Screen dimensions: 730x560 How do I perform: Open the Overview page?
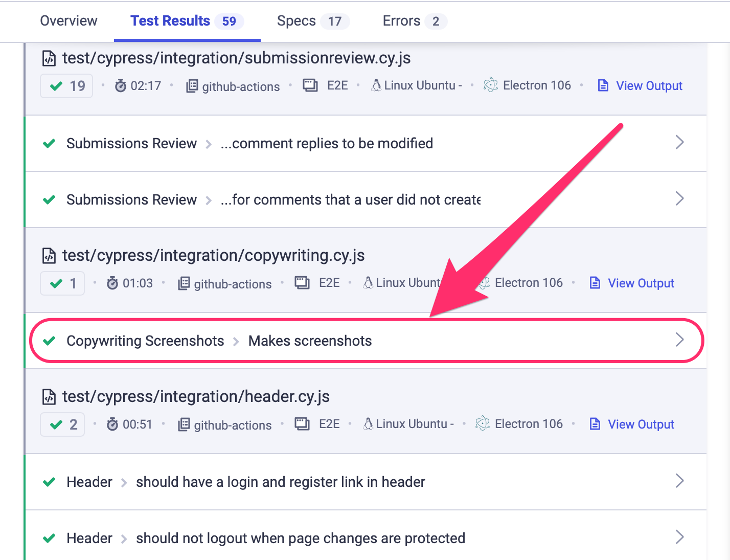point(69,21)
